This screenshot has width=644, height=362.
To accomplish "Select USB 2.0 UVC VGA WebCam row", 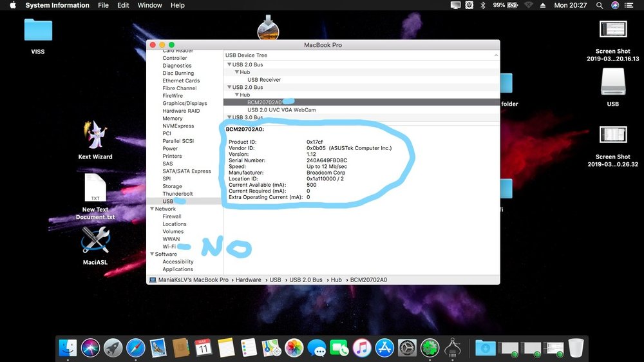I will 281,110.
